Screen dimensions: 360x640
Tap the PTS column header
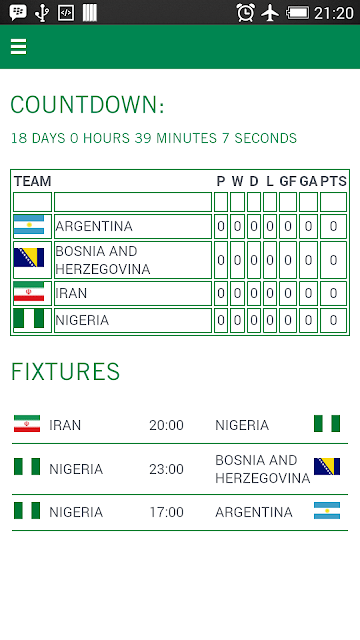pyautogui.click(x=333, y=181)
